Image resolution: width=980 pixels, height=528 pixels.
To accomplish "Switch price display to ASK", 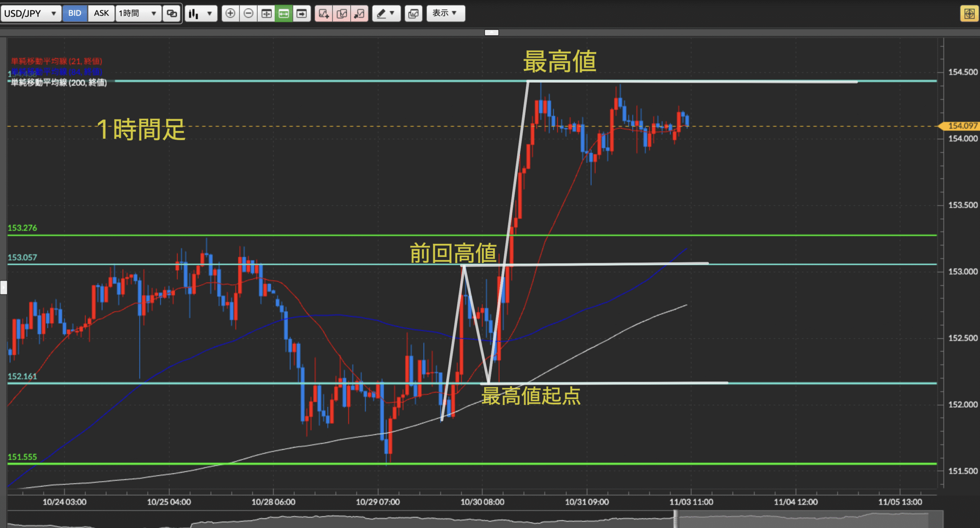I will (101, 13).
